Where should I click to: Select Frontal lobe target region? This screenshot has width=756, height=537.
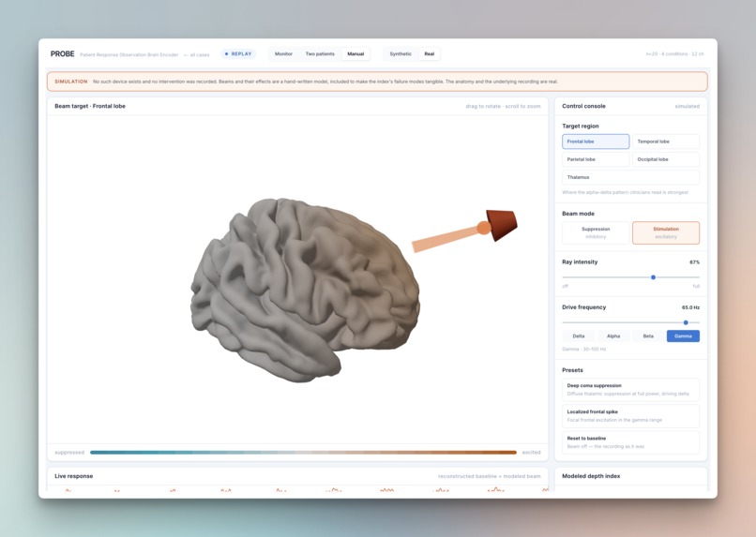(x=596, y=142)
